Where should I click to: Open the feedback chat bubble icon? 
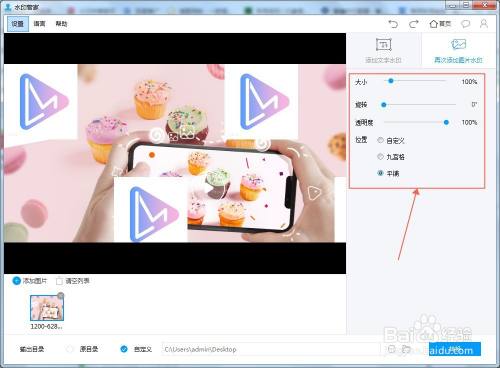466,24
